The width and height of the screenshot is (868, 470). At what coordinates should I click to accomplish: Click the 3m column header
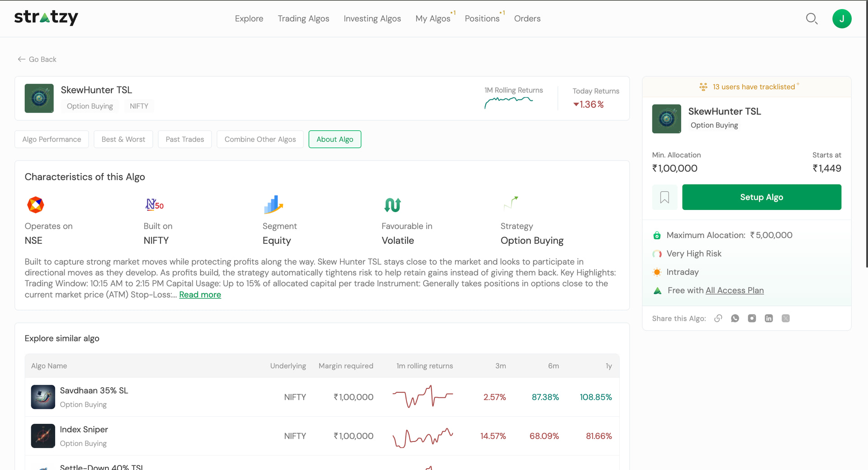pyautogui.click(x=500, y=366)
